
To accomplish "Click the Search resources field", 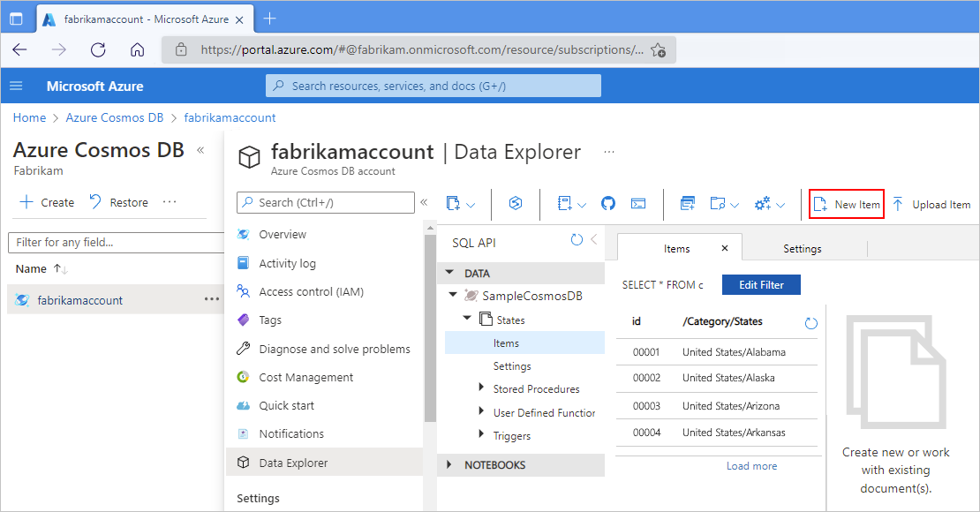I will tap(433, 86).
